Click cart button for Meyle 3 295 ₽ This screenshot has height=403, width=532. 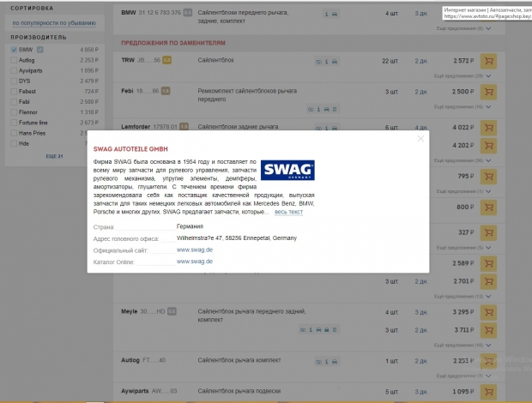pyautogui.click(x=488, y=311)
